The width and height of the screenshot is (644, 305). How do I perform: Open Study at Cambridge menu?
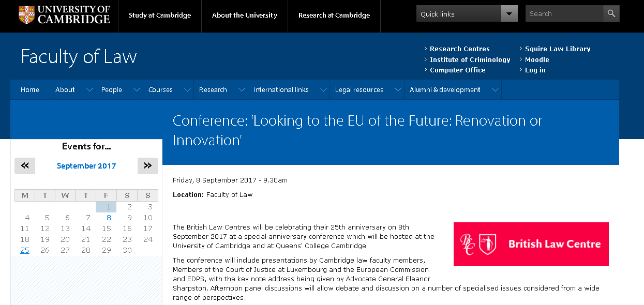click(160, 16)
